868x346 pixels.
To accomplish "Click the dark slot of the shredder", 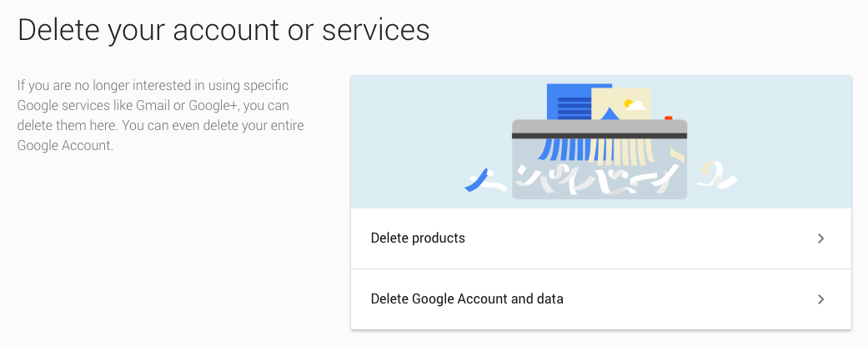I will pyautogui.click(x=599, y=135).
